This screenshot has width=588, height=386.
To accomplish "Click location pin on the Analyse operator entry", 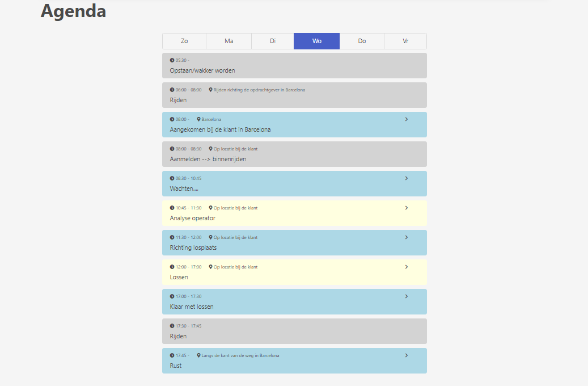I will coord(211,208).
